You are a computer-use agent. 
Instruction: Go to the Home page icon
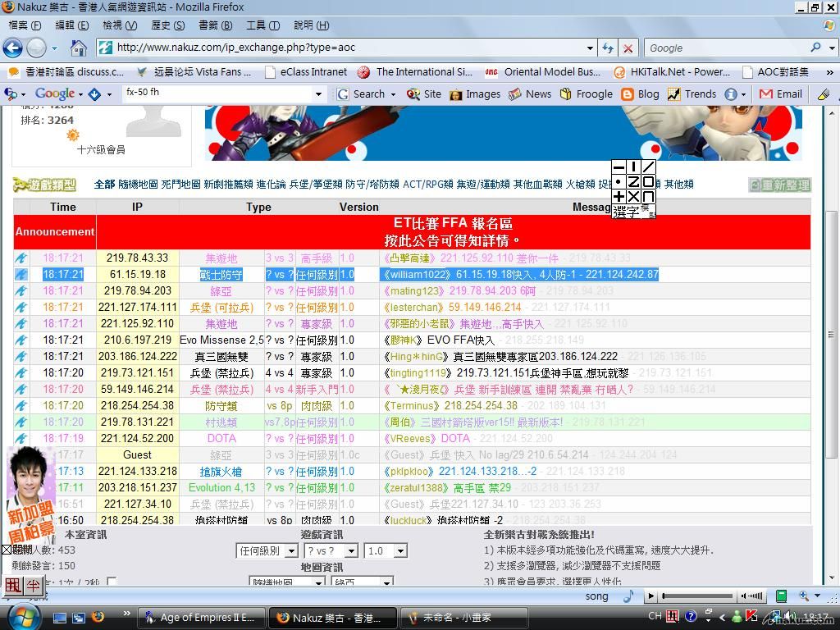(78, 48)
